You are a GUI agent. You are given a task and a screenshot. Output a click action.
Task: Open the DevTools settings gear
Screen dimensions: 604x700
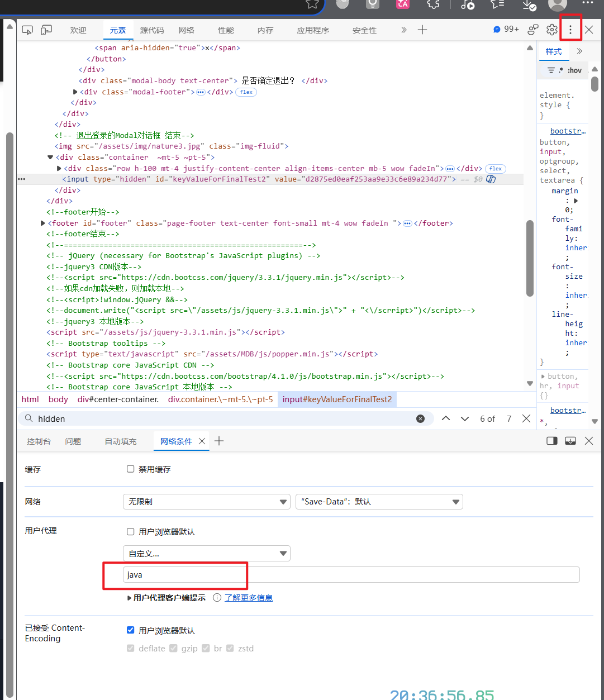coord(552,30)
